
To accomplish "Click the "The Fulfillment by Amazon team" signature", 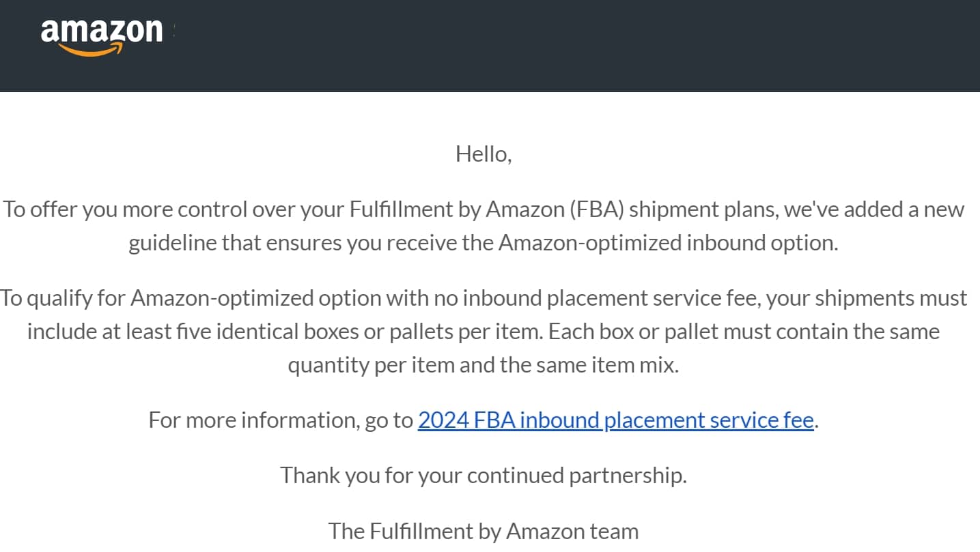I will point(484,531).
